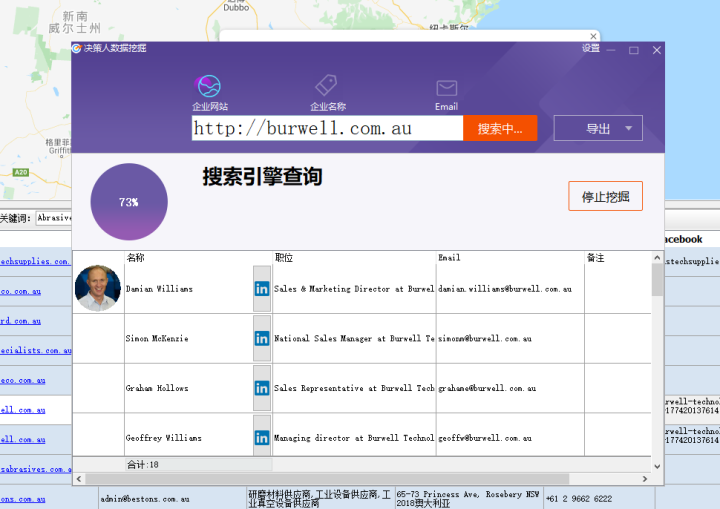Open rd.com.au link in background list
The height and width of the screenshot is (509, 720).
[x=20, y=321]
